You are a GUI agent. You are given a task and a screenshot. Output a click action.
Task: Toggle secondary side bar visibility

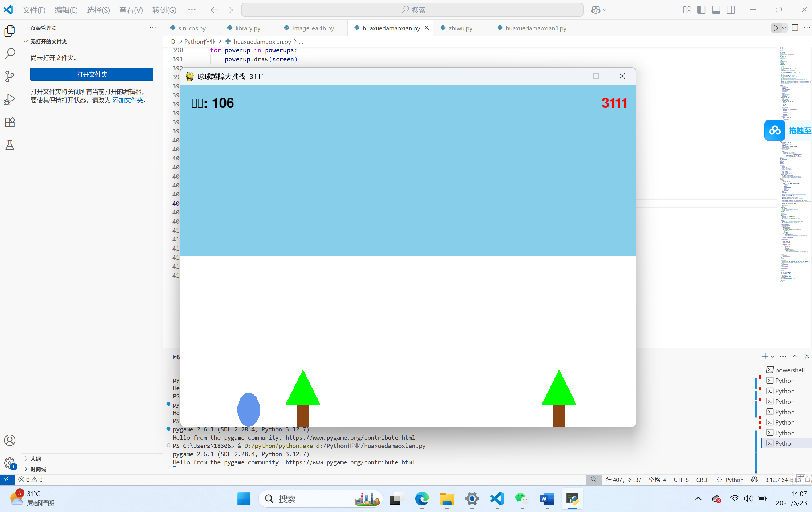click(731, 10)
